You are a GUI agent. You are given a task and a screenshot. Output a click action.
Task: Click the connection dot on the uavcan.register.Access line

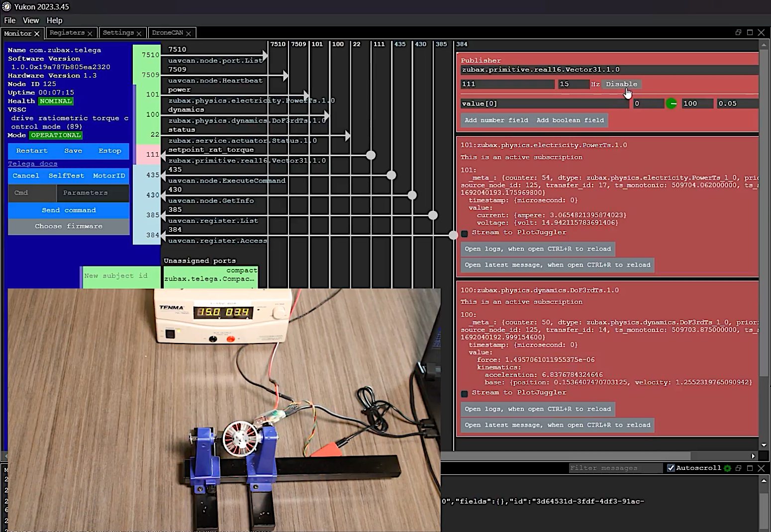pyautogui.click(x=453, y=235)
